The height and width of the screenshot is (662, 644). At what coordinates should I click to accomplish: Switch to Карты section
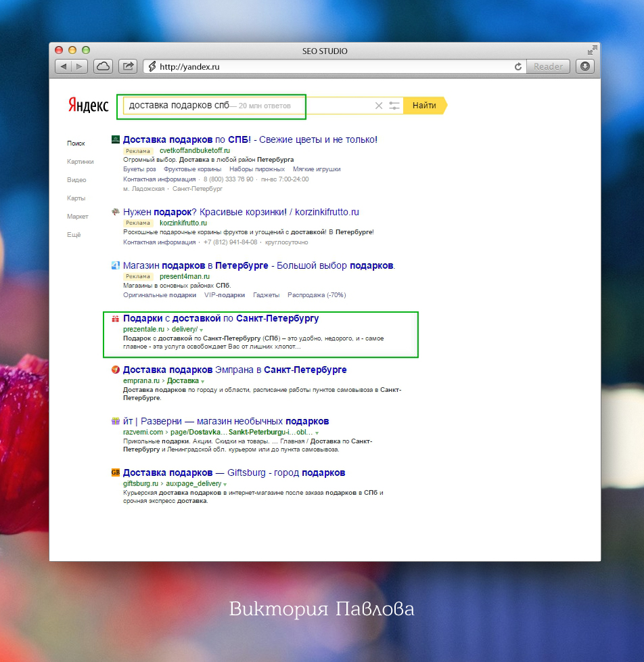(x=76, y=198)
